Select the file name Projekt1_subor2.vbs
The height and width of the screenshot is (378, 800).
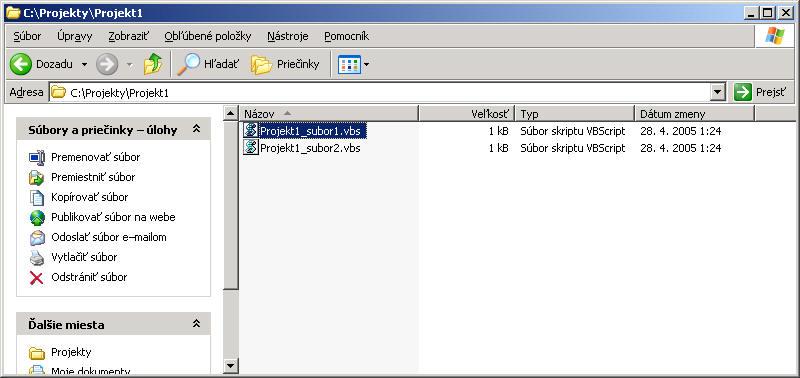point(310,148)
